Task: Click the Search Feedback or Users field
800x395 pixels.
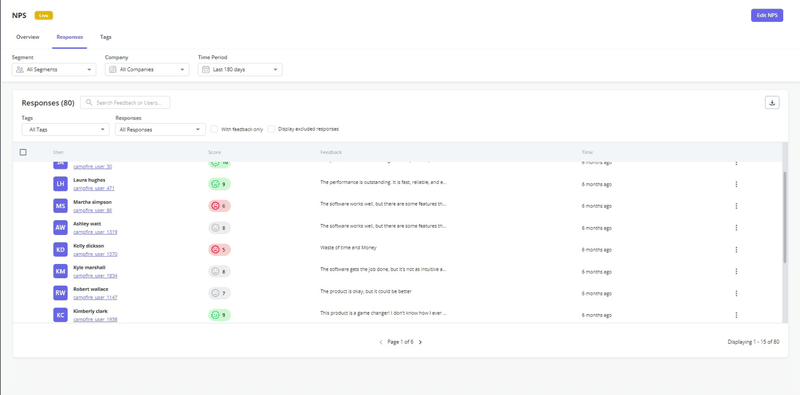Action: click(x=125, y=103)
